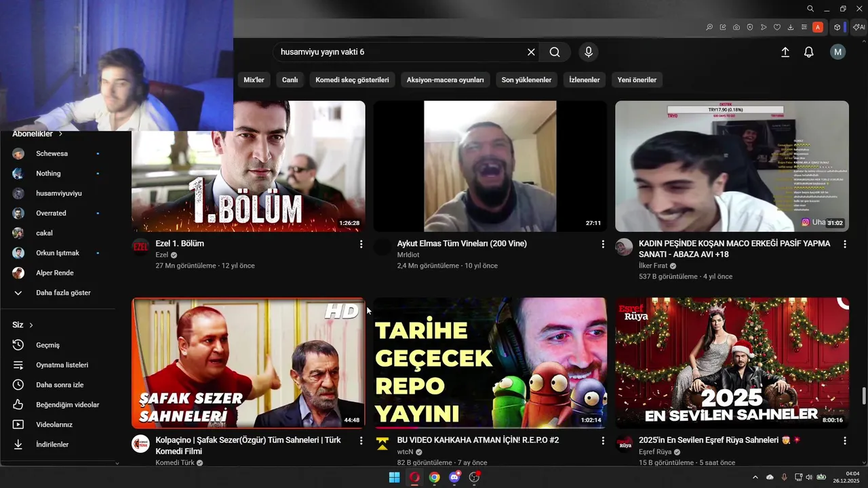Expand the Abonelikler section arrow
Viewport: 868px width, 488px height.
(60, 134)
